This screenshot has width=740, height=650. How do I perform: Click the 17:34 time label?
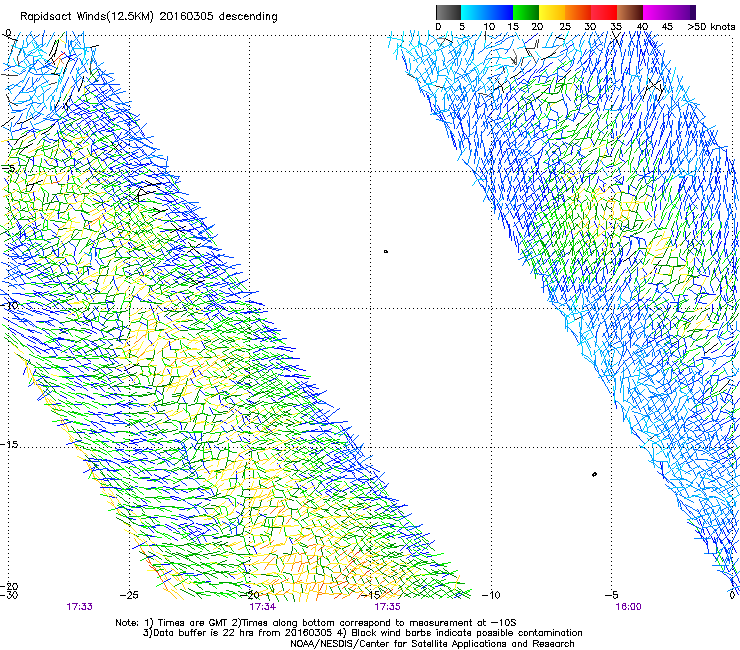tap(262, 607)
